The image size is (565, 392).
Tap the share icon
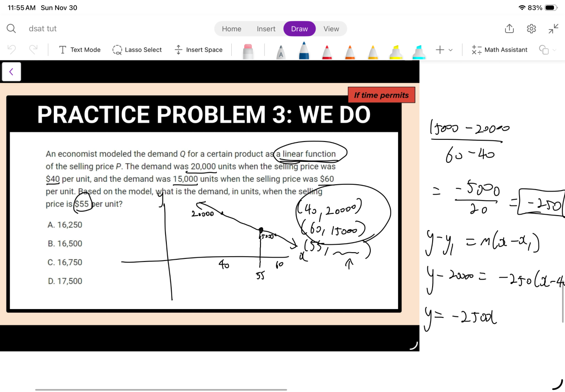click(509, 29)
